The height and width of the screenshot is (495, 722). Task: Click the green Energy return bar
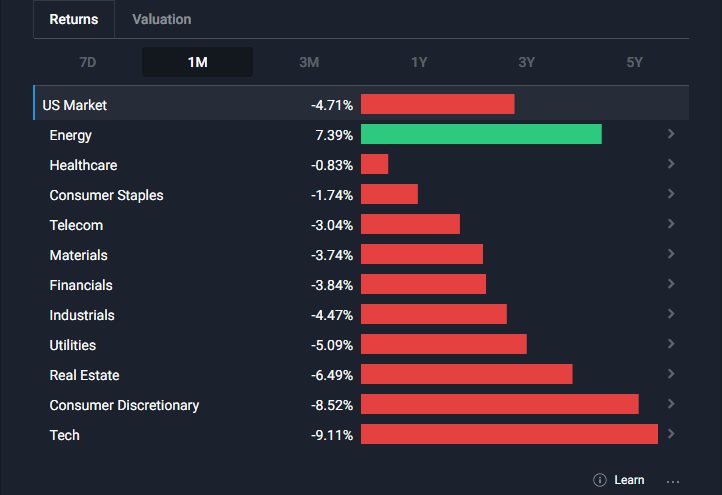point(481,134)
